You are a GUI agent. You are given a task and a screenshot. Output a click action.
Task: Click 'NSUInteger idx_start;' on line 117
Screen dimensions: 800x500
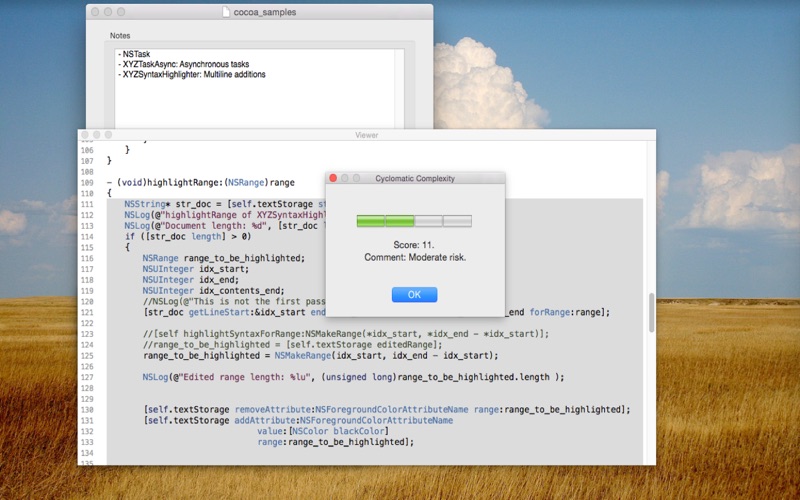[x=196, y=269]
